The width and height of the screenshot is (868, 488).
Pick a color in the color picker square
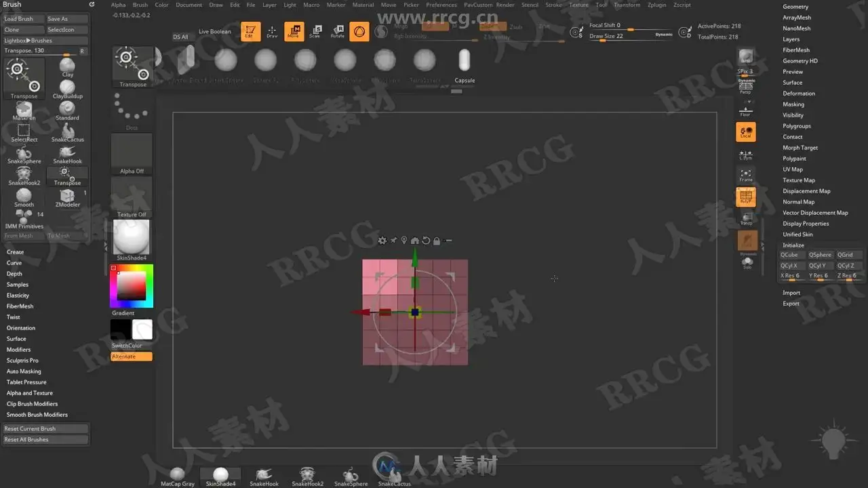pyautogui.click(x=132, y=286)
